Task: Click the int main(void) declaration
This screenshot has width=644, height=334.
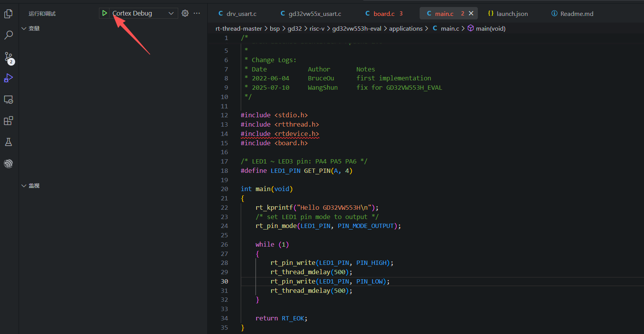Action: click(x=267, y=189)
